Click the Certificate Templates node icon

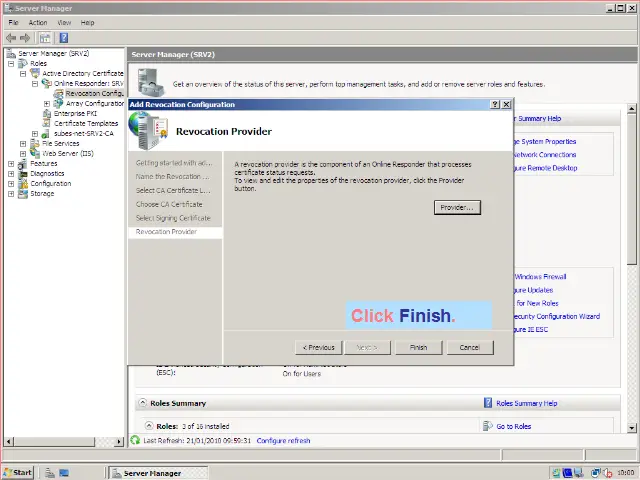[47, 123]
